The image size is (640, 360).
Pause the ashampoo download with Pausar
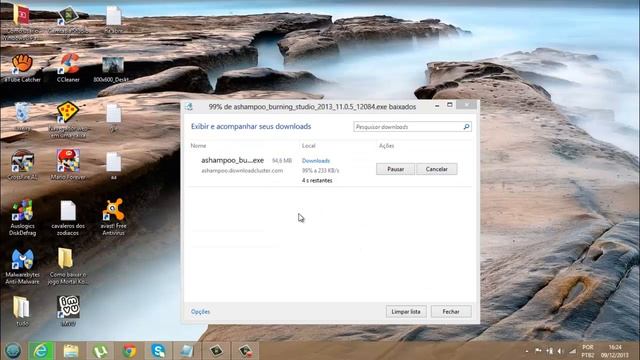[x=395, y=169]
